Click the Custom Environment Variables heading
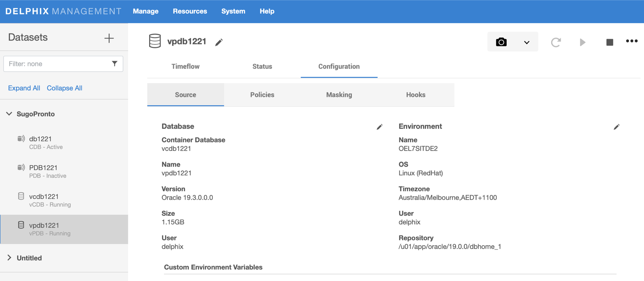Screen dimensions: 644x281 click(x=213, y=267)
